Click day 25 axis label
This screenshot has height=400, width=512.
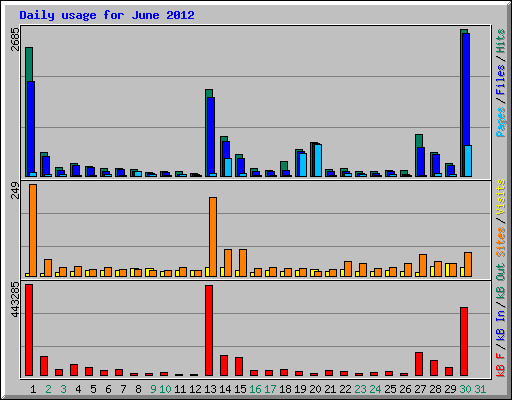(390, 389)
